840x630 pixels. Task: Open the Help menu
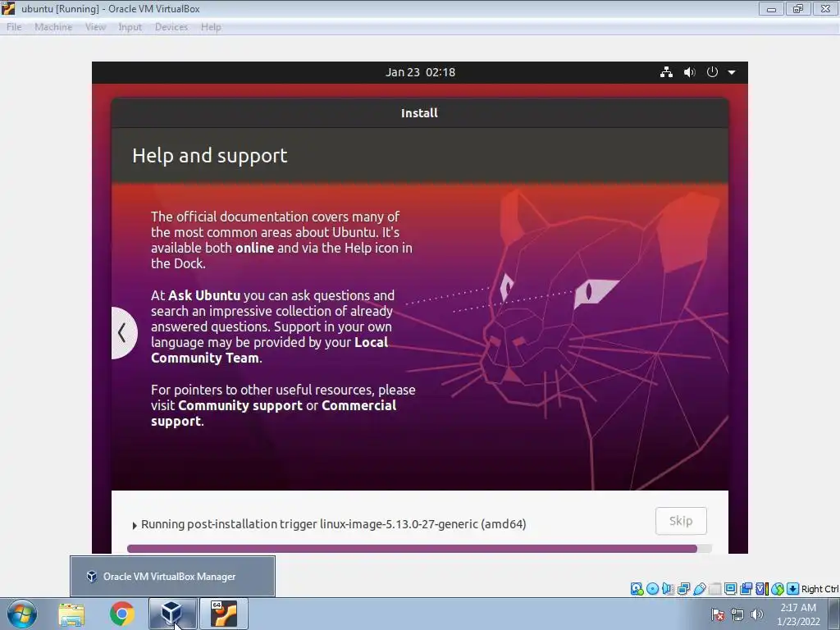tap(211, 27)
